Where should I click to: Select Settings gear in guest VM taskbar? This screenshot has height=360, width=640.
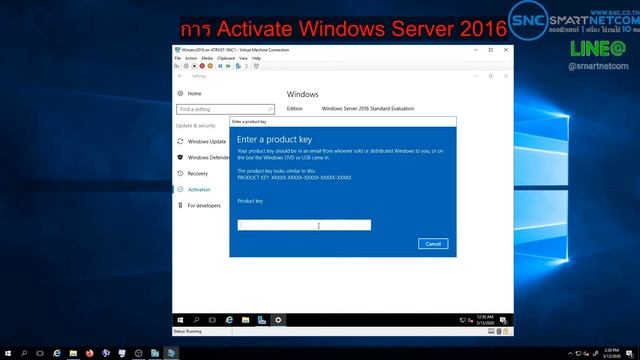click(278, 320)
